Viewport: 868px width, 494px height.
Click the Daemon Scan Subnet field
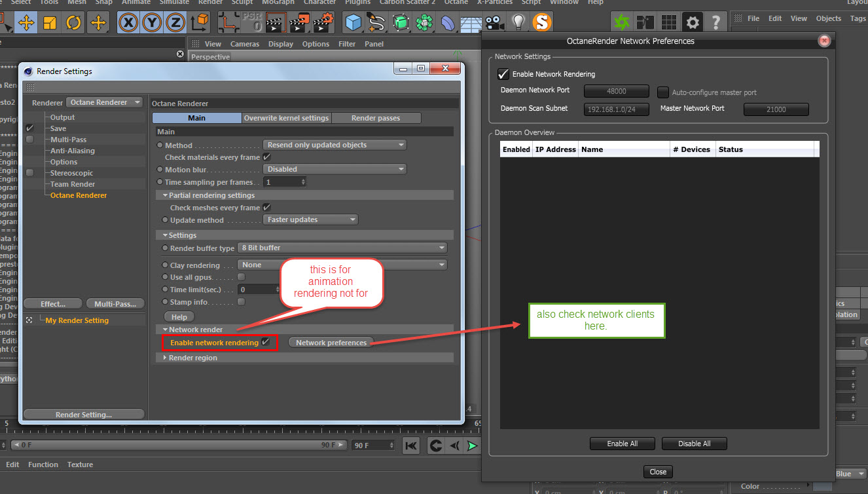point(617,109)
